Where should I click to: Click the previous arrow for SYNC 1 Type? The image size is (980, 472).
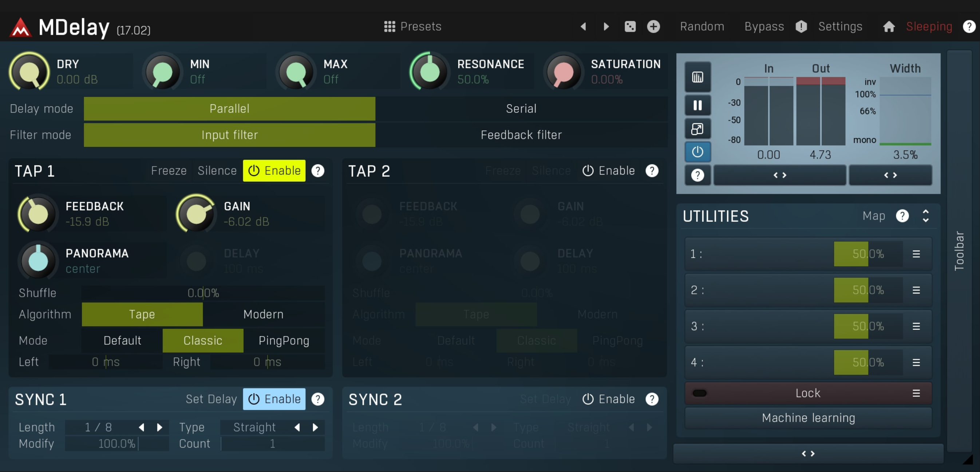(297, 428)
